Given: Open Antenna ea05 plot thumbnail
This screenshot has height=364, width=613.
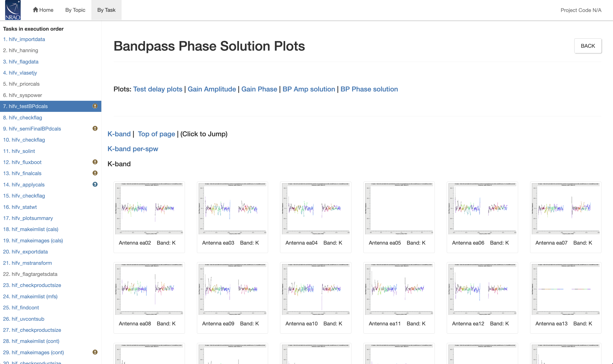Looking at the screenshot, I should pos(399,208).
